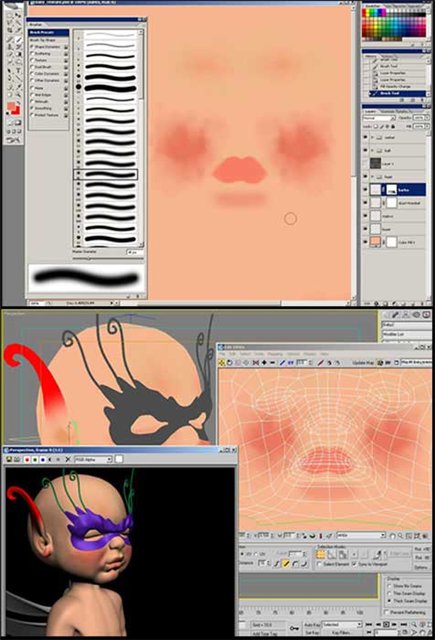Switch to Quick Mask mode
This screenshot has height=640, width=435.
point(18,123)
